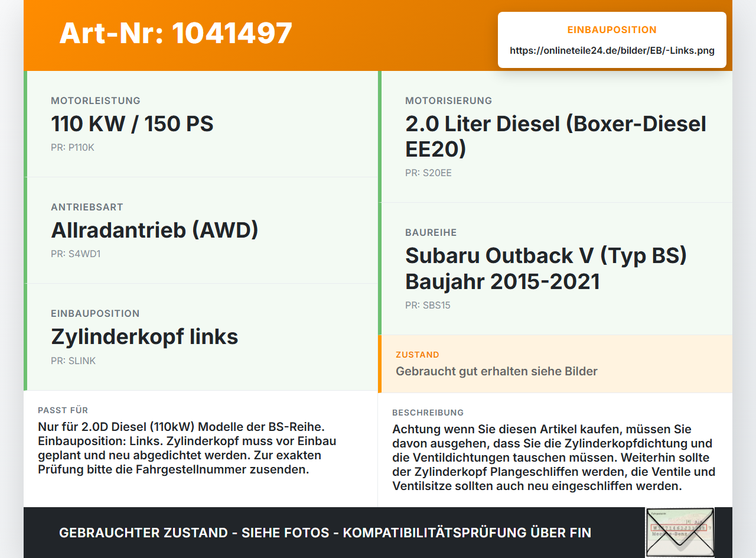Click the '2.0 Liter Diesel (Boxer-Diesel EE20)' value
Screen dimensions: 756x558
click(x=556, y=136)
